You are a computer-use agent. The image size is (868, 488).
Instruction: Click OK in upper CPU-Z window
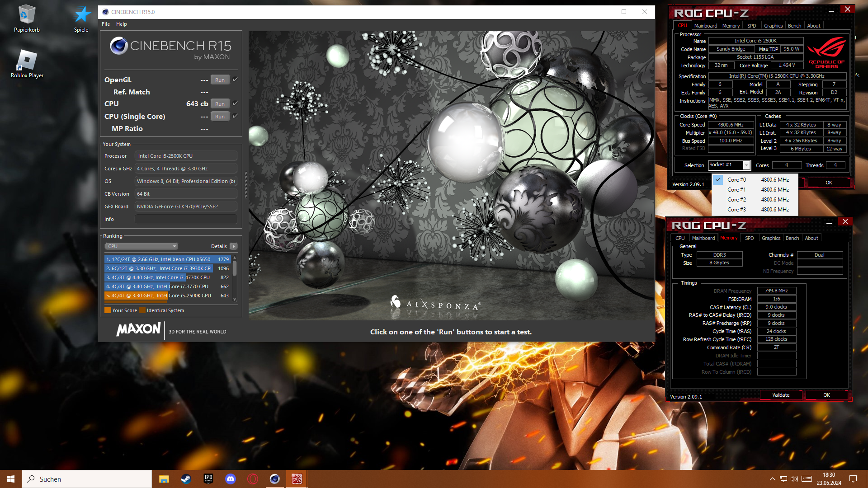tap(829, 183)
